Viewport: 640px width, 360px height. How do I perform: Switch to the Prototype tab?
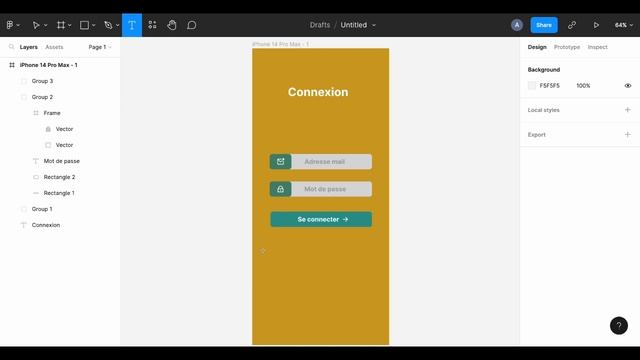coord(567,47)
